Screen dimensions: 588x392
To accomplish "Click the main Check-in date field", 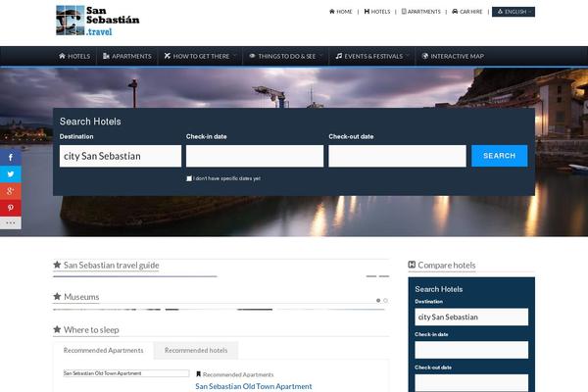I will pyautogui.click(x=255, y=156).
